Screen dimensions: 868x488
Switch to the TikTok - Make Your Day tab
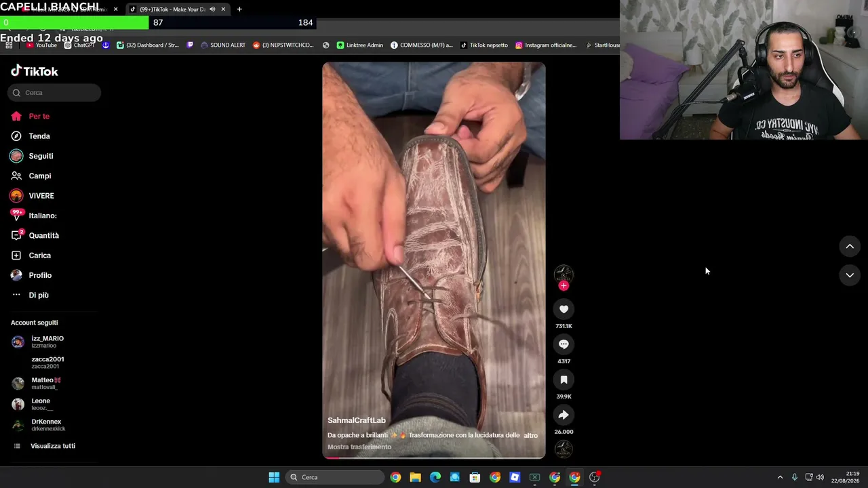coord(178,9)
